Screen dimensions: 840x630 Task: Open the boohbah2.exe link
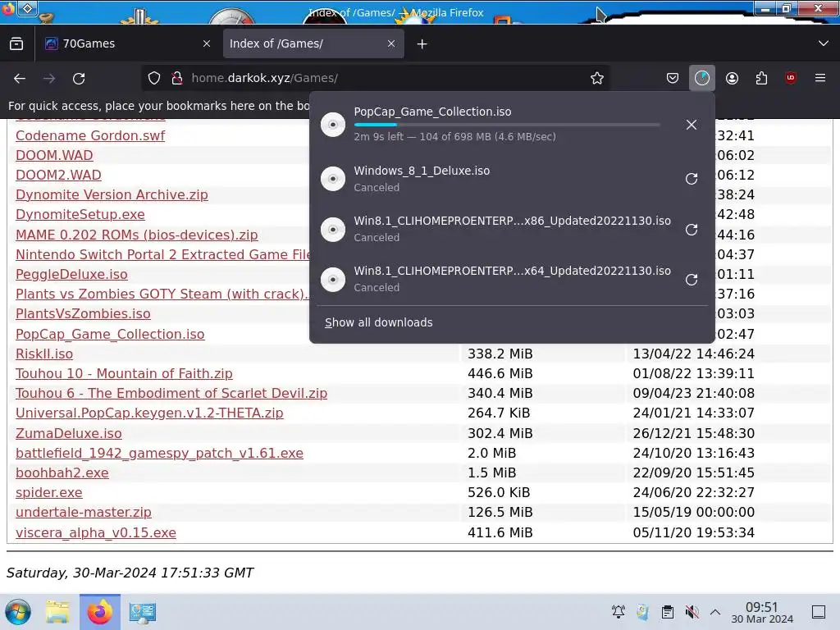pyautogui.click(x=62, y=473)
